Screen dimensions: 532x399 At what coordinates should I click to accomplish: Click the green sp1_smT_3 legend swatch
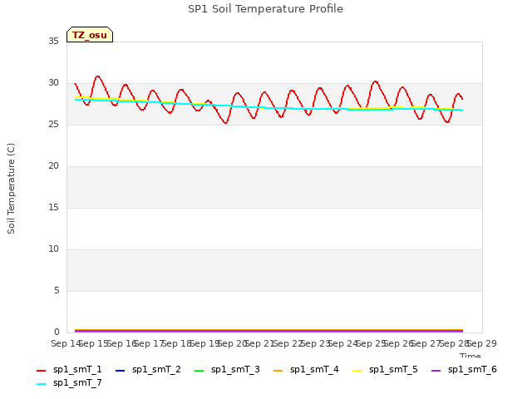(199, 371)
